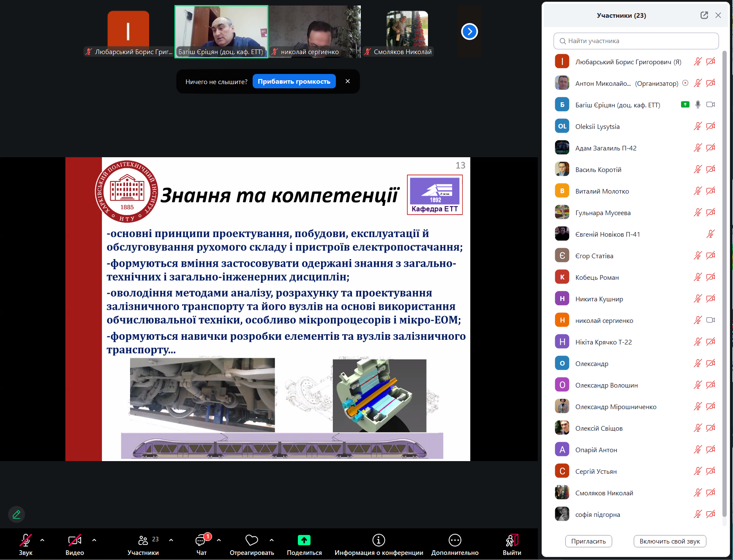Expand reactions options arrow next to Отреагировать
This screenshot has height=560, width=733.
click(x=272, y=540)
